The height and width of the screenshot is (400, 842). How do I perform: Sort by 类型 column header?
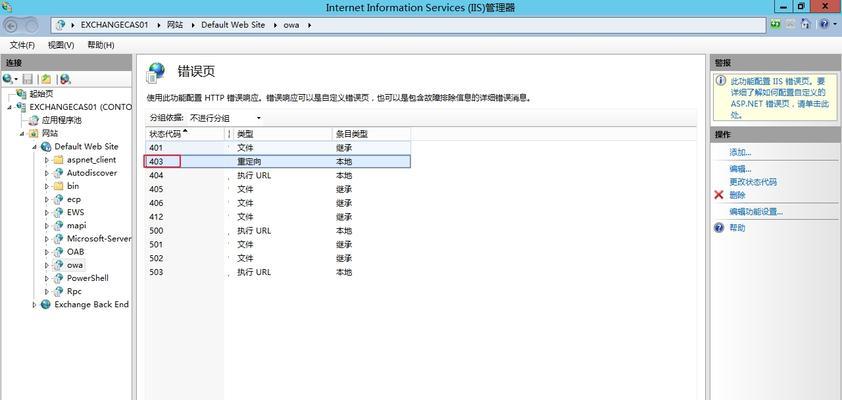(x=282, y=134)
